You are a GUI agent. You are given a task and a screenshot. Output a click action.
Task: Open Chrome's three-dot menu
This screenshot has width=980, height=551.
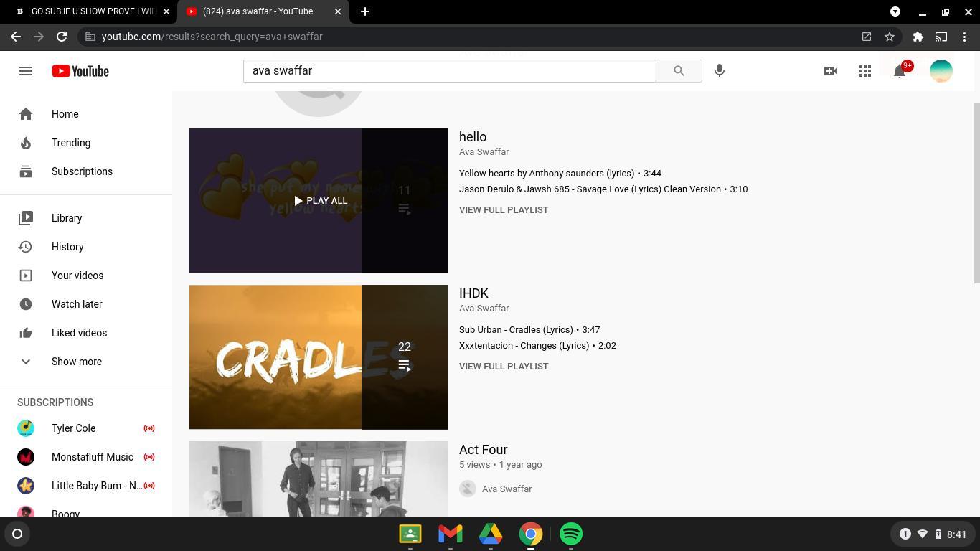pyautogui.click(x=964, y=37)
